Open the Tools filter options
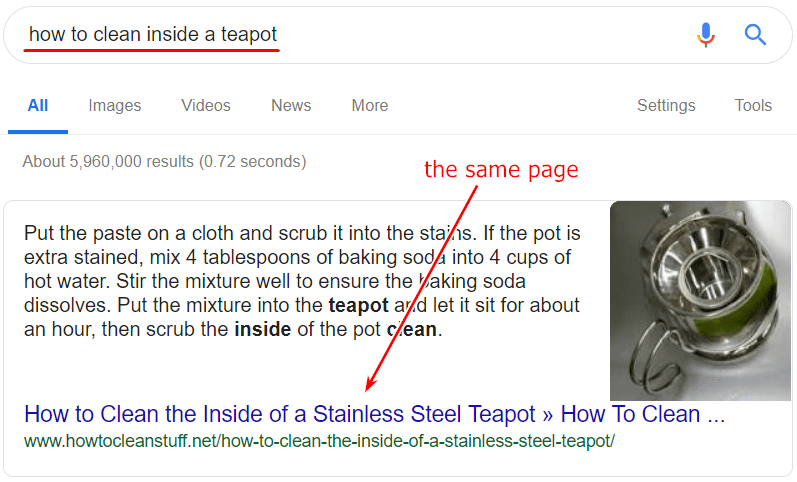The image size is (797, 482). 753,105
